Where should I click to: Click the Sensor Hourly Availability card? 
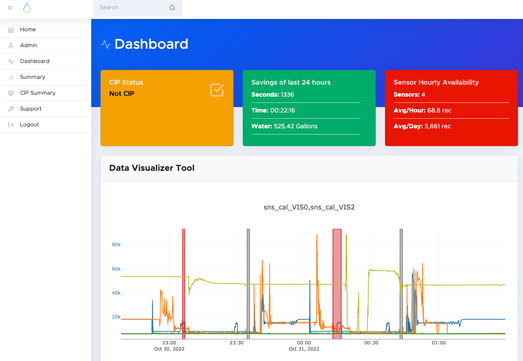pyautogui.click(x=451, y=108)
